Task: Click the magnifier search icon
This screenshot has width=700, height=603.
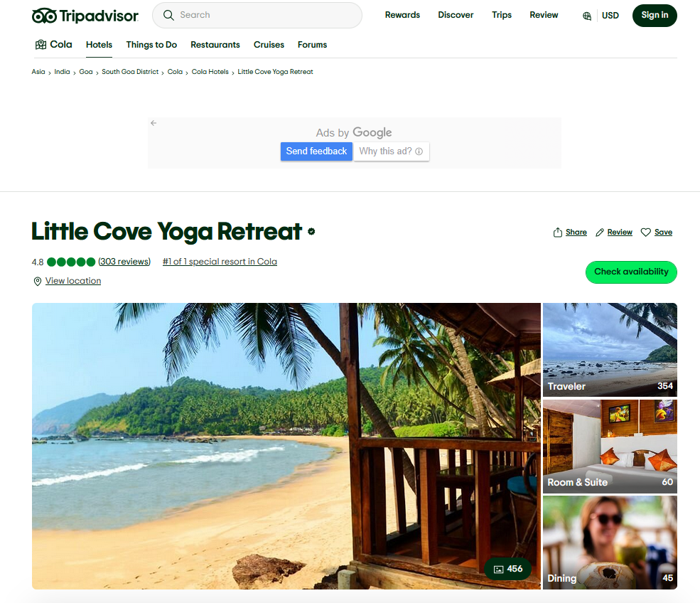Action: (x=168, y=15)
